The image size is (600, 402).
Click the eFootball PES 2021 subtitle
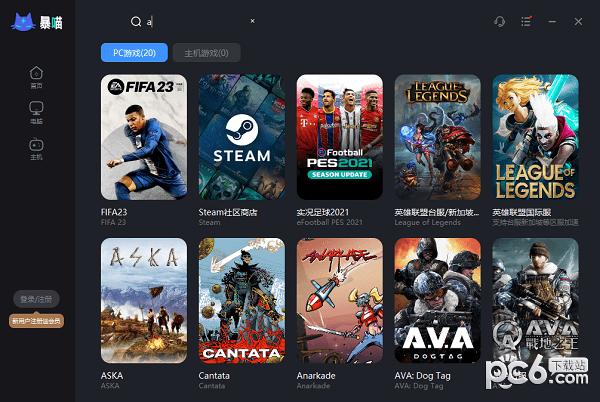pyautogui.click(x=329, y=222)
